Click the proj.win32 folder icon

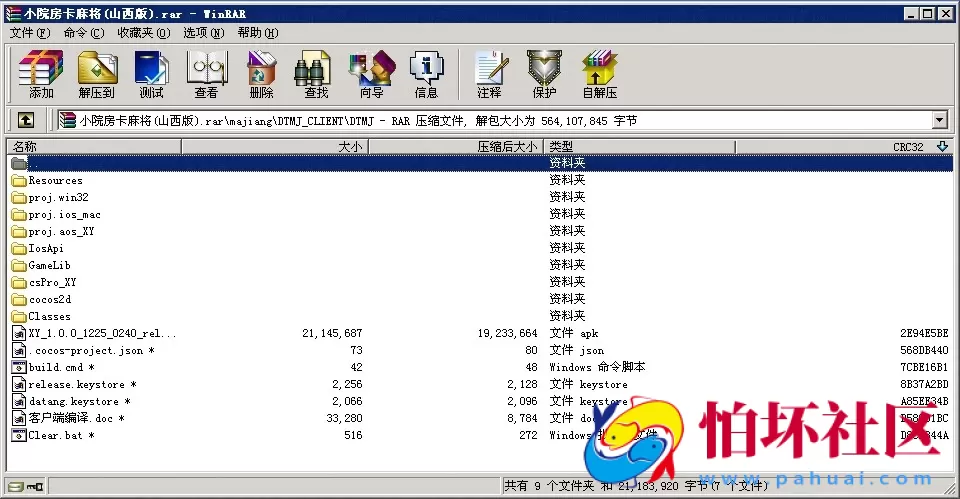[19, 198]
